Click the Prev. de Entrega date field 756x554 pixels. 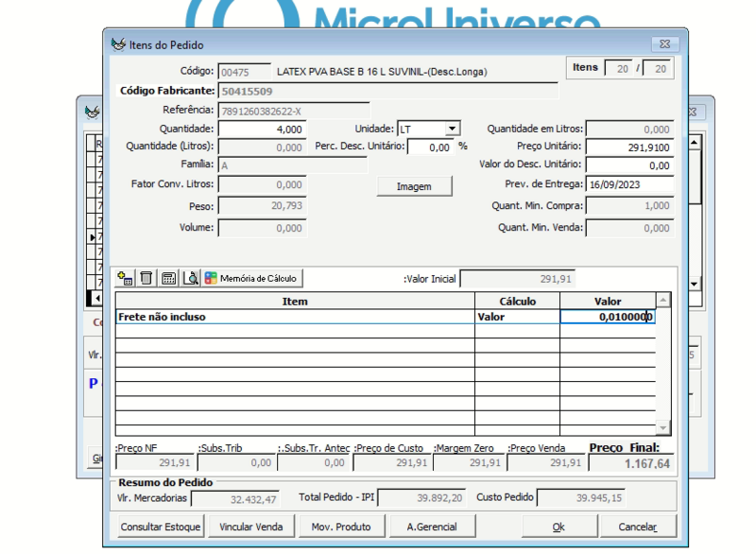(x=629, y=184)
